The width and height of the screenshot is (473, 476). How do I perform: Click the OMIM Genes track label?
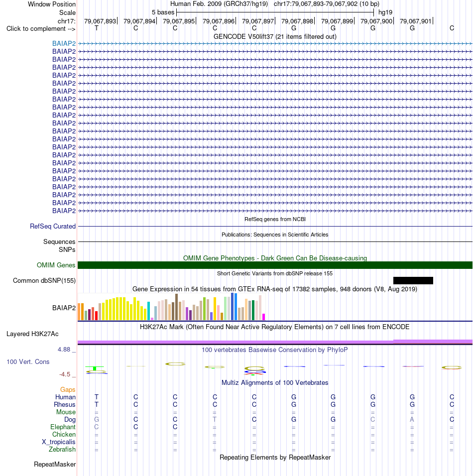point(56,265)
